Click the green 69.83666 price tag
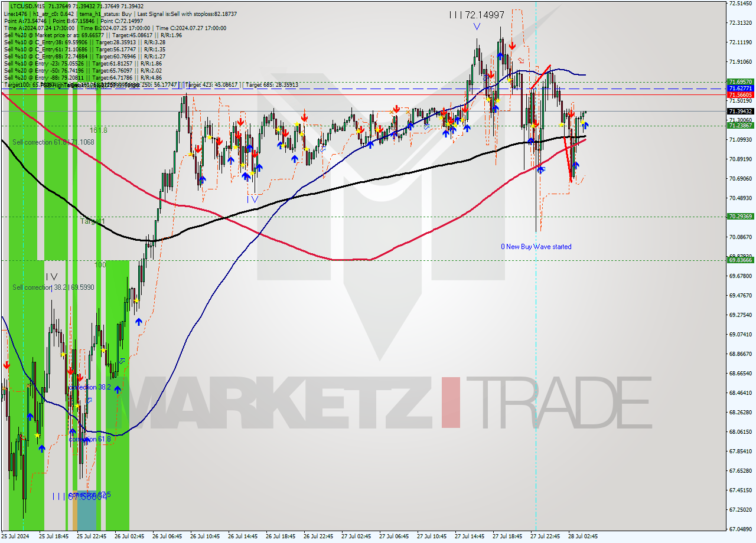Image resolution: width=756 pixels, height=543 pixels. tap(740, 260)
